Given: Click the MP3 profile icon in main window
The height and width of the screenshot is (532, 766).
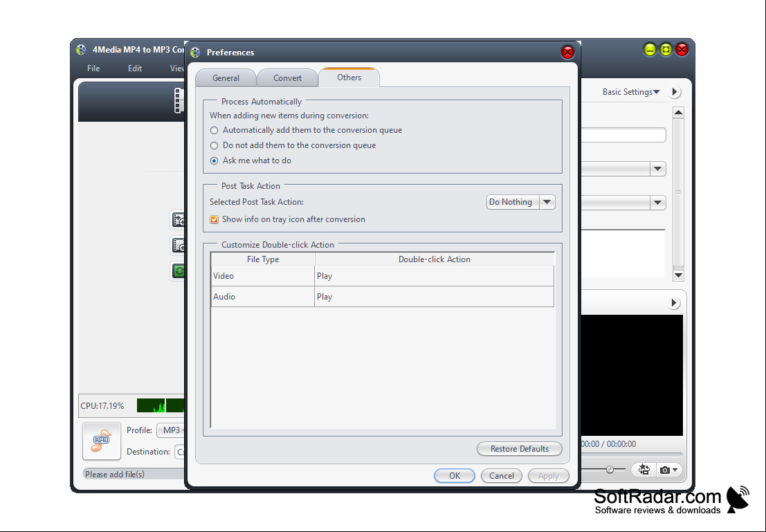Looking at the screenshot, I should [102, 441].
